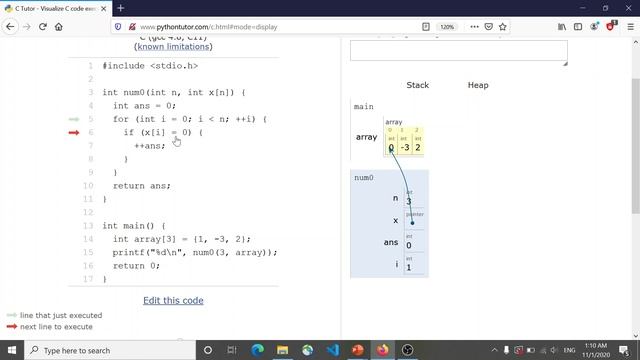Click the '++ans;' code line
640x360 pixels.
coord(150,146)
